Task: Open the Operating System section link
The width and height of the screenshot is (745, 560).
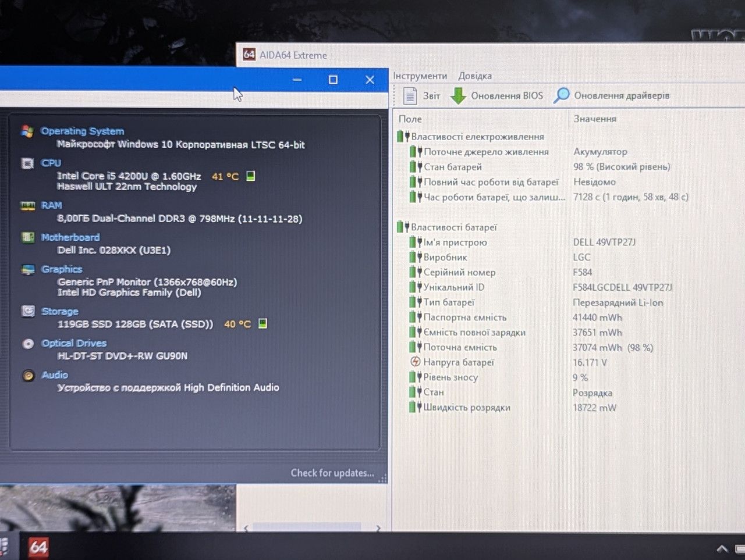Action: (83, 131)
